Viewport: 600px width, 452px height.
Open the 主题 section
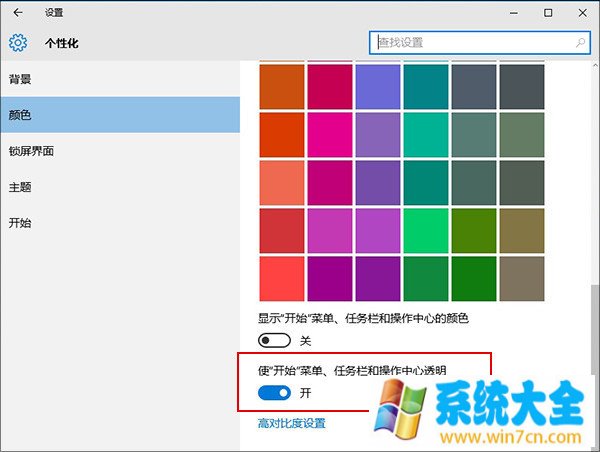click(x=120, y=187)
